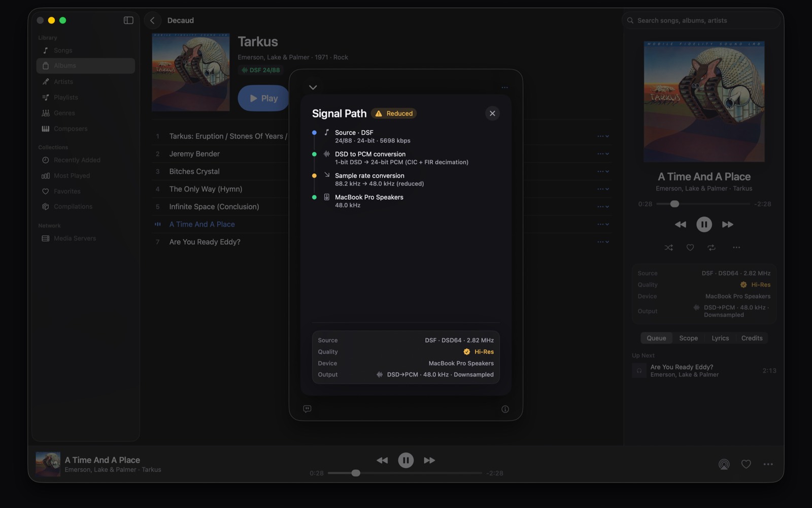Expand options for Are You Ready Eddy?
This screenshot has height=508, width=812.
(603, 242)
